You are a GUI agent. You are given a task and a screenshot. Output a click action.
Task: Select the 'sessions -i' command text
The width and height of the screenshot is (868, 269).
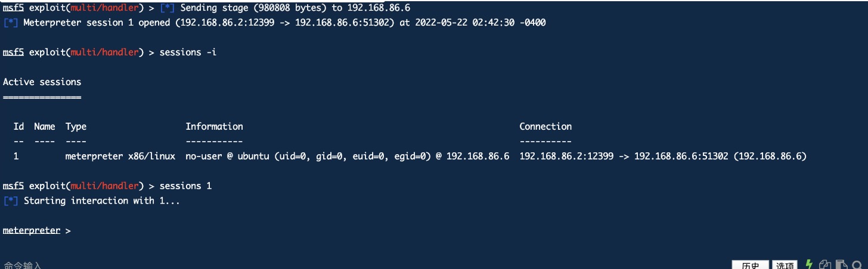188,52
